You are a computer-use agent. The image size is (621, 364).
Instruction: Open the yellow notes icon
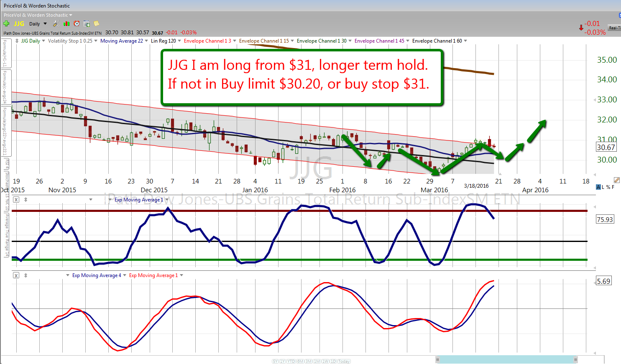[97, 24]
